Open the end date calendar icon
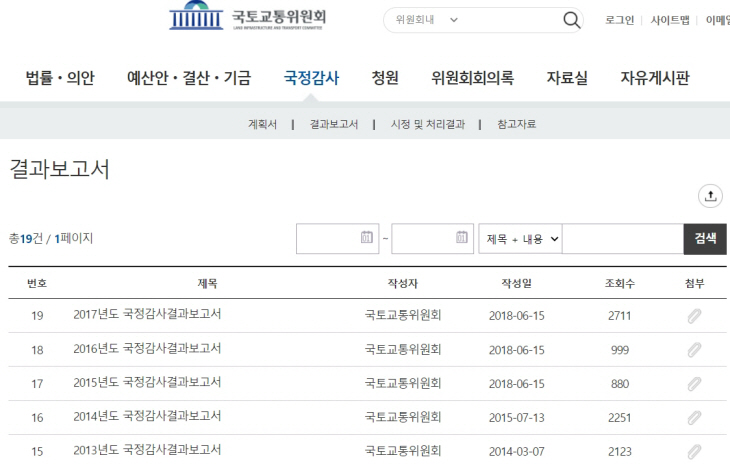The width and height of the screenshot is (730, 464). point(462,237)
